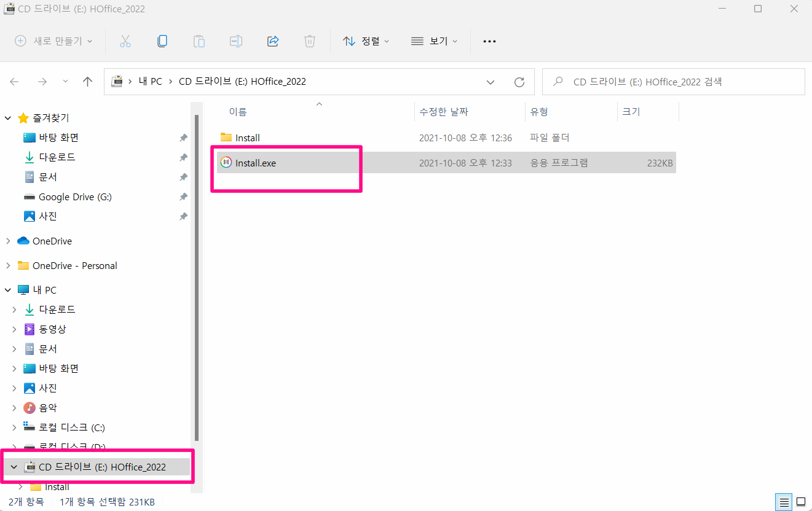Click date 2021-10-08 오후 12:36
Viewport: 812px width, 511px height.
point(465,138)
